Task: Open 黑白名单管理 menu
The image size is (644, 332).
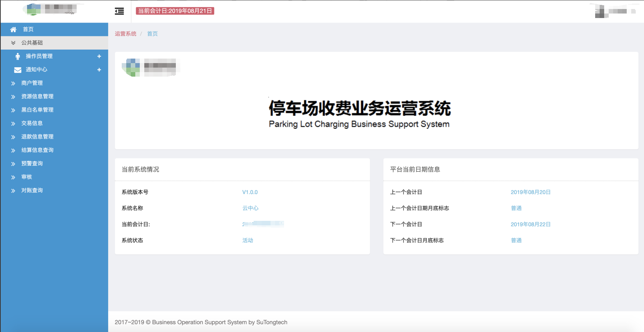Action: pos(54,110)
